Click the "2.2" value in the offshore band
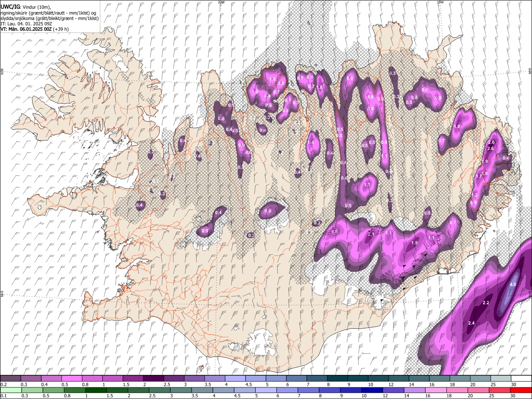This screenshot has height=399, width=532. 485,303
